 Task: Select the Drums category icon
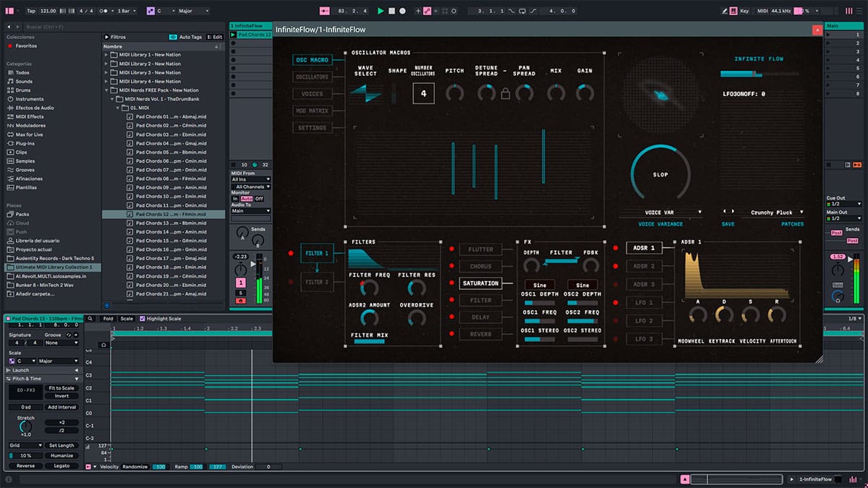[x=10, y=90]
